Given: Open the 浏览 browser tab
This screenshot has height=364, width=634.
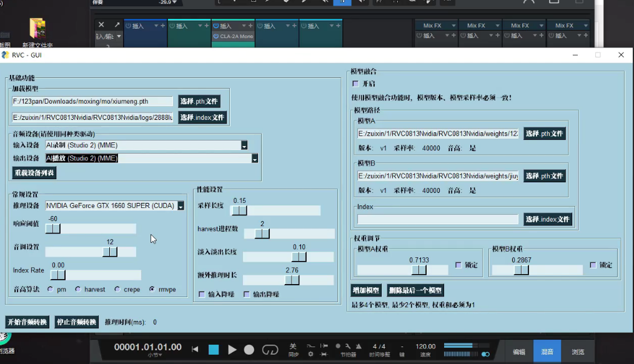Looking at the screenshot, I should (578, 351).
